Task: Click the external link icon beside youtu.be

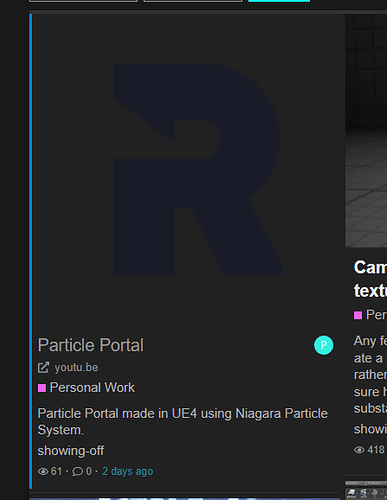Action: tap(43, 367)
